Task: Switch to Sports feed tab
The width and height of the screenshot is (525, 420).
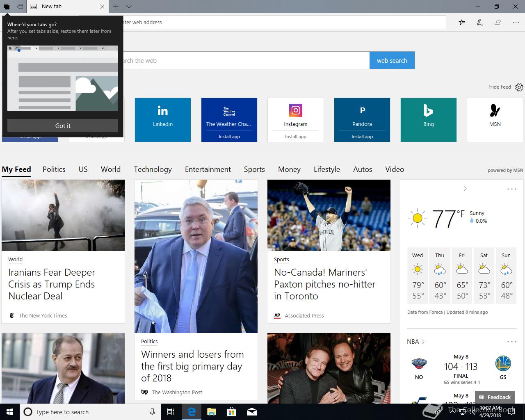Action: [x=254, y=169]
